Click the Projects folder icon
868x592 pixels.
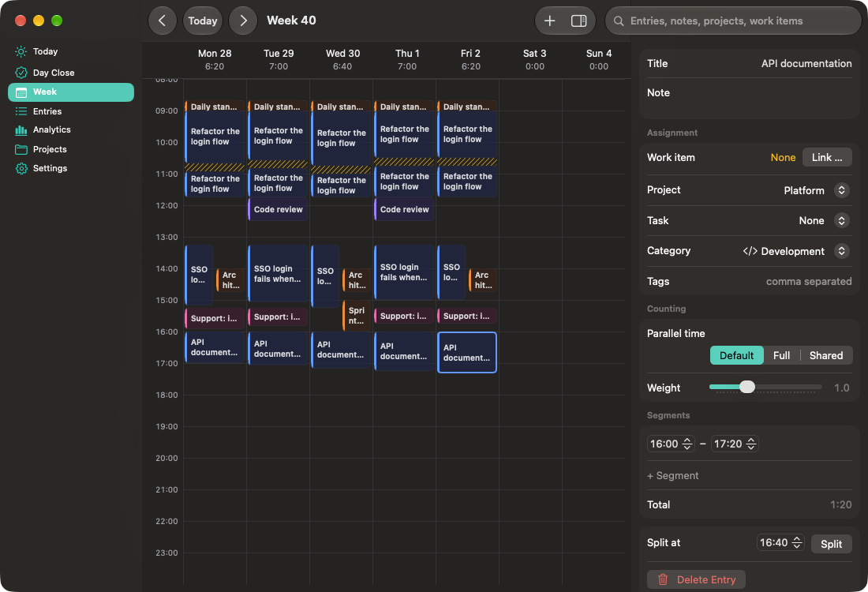click(x=21, y=149)
